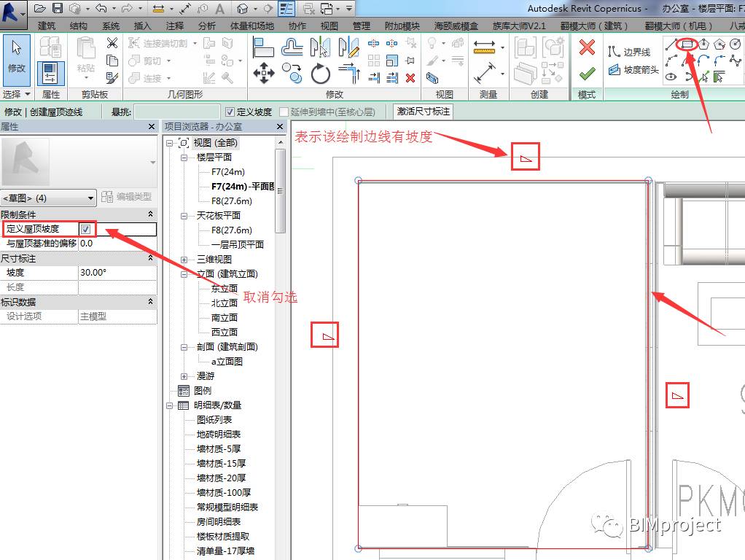745x560 pixels.
Task: Click the Save disk icon
Action: [x=57, y=8]
